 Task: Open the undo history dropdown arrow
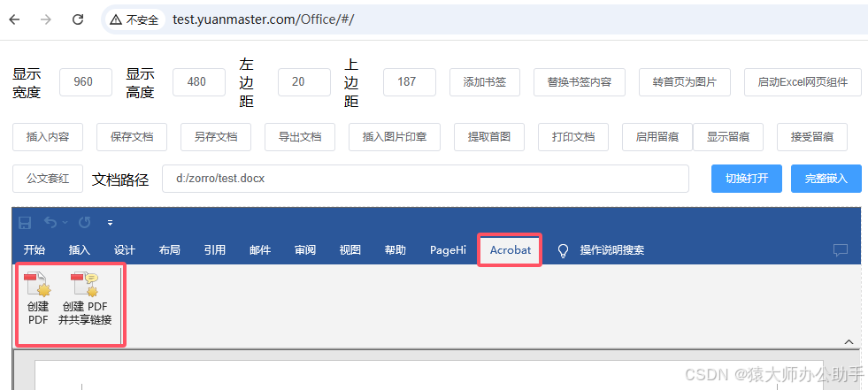pos(65,223)
